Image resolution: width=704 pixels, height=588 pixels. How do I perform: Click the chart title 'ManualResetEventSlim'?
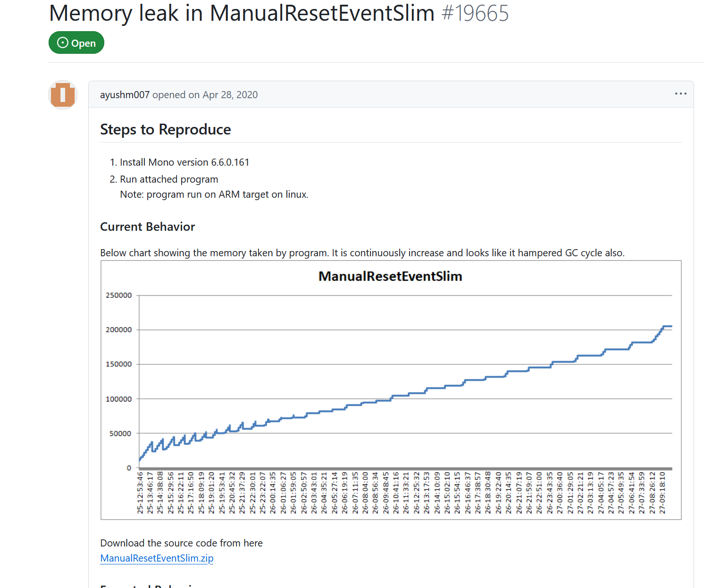tap(390, 277)
